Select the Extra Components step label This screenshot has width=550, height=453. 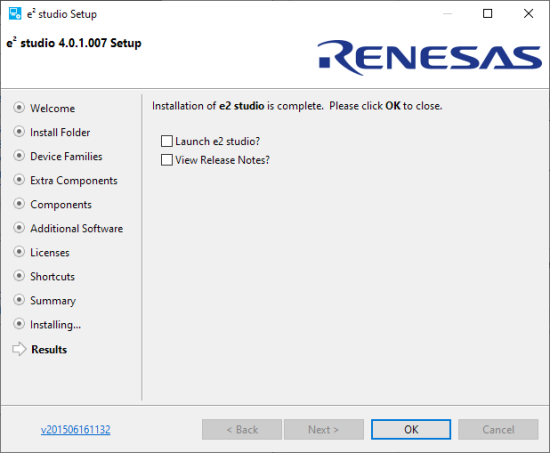tap(74, 180)
